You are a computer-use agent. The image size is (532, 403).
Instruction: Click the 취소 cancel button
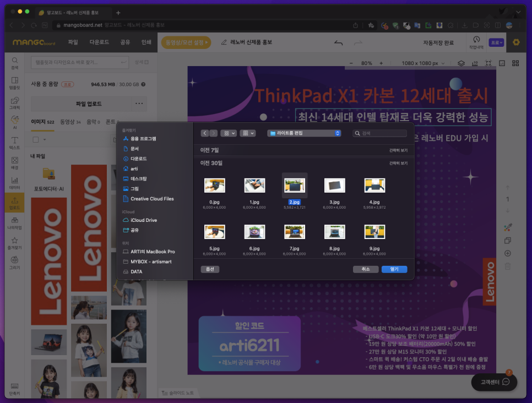tap(366, 269)
